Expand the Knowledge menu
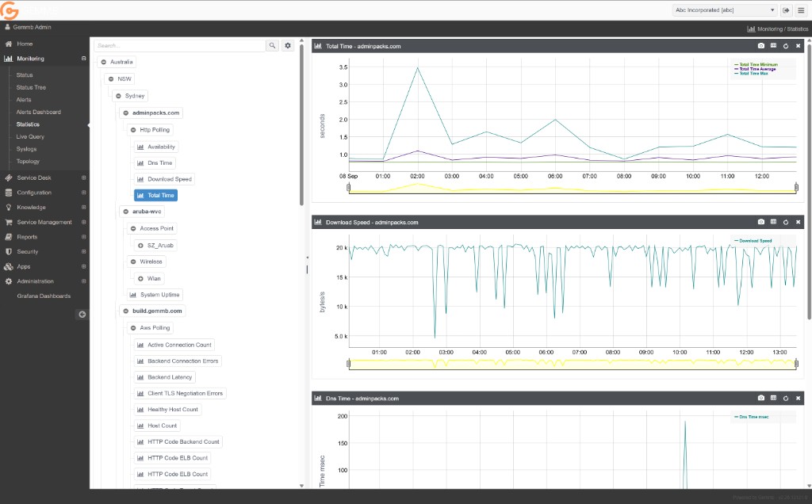Screen dimensions: 812x504 (83, 207)
